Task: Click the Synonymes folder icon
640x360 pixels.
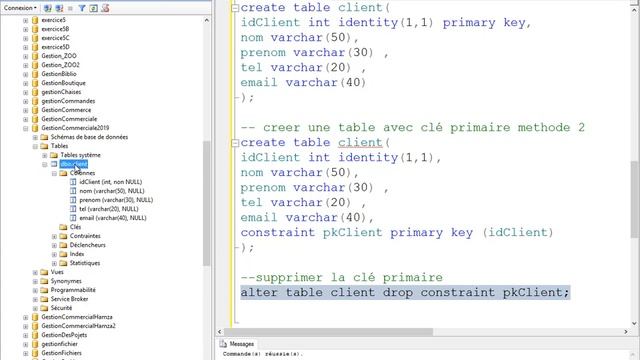Action: [x=44, y=281]
